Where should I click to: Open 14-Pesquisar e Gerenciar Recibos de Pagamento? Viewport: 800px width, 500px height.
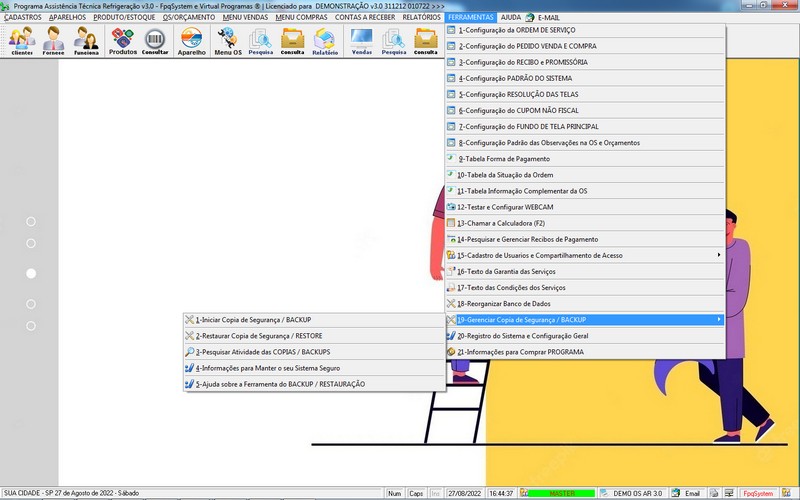(x=585, y=239)
